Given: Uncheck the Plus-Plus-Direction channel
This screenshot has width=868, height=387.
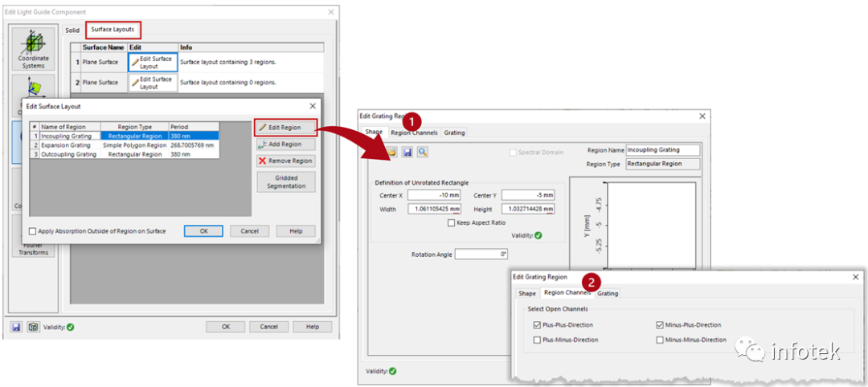Looking at the screenshot, I should point(536,325).
